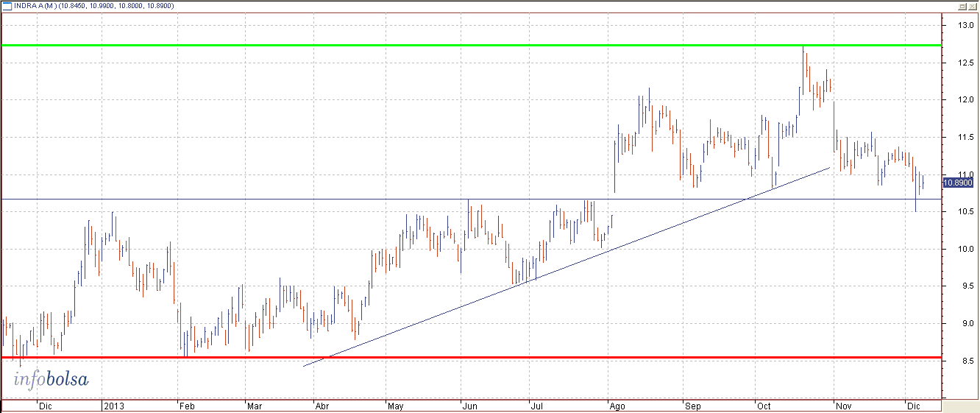Click the chart window icon beside INDRA A title
The image size is (980, 413).
coord(7,5)
